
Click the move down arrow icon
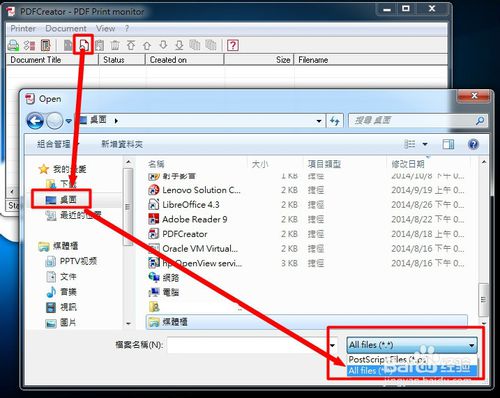tap(163, 45)
